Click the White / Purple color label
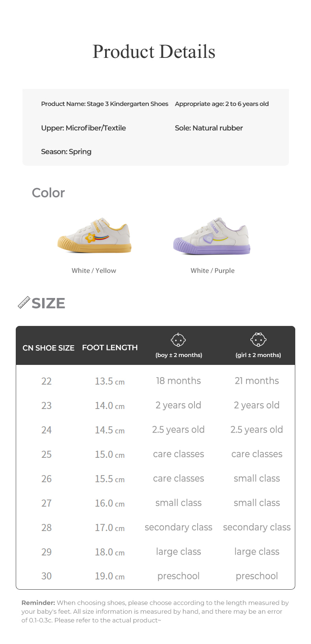This screenshot has width=311, height=644. [213, 270]
